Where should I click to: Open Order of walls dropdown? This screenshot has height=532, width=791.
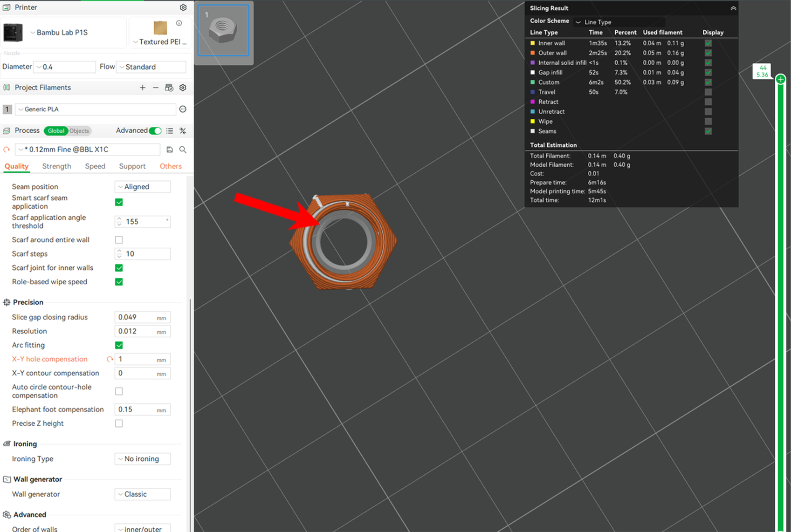(x=142, y=529)
